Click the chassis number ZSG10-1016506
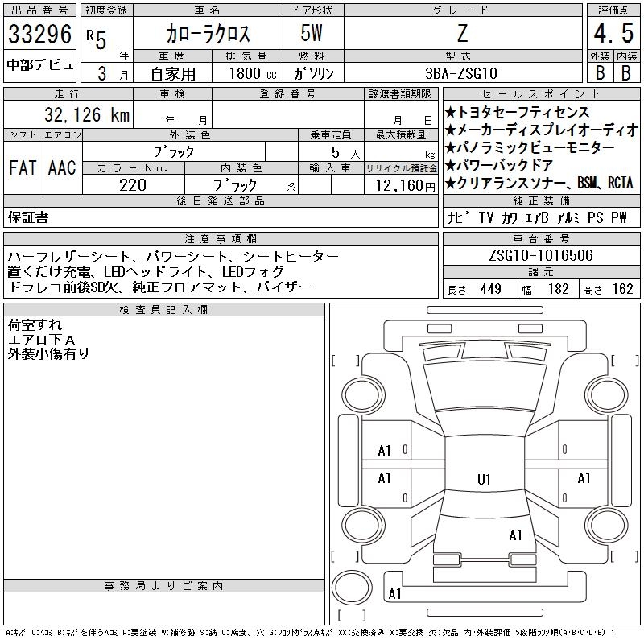The width and height of the screenshot is (644, 644). (541, 256)
